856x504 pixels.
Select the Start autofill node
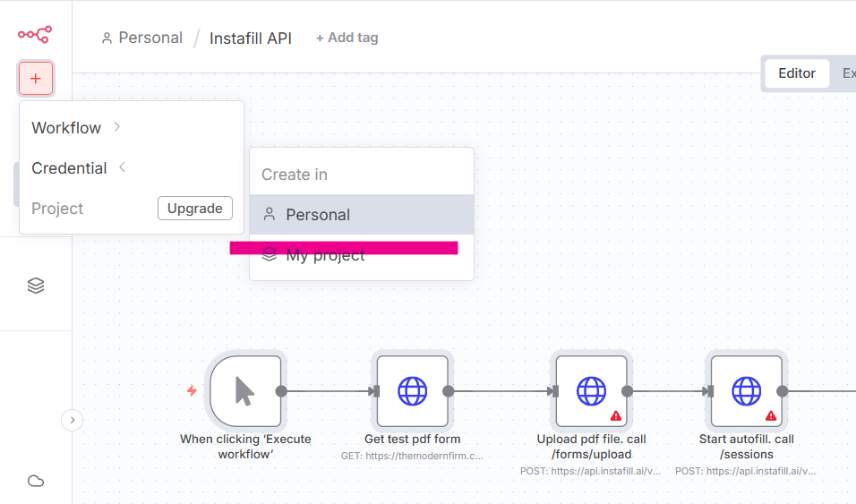click(746, 391)
